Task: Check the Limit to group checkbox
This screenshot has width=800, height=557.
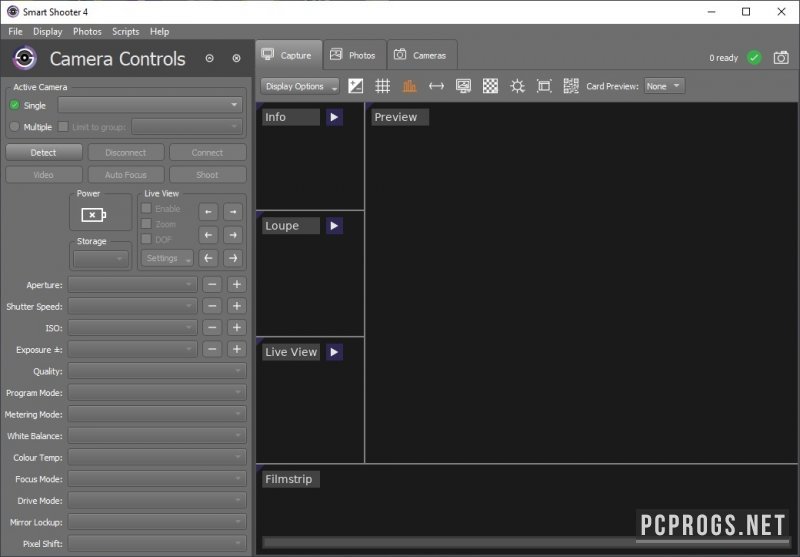Action: pos(63,126)
